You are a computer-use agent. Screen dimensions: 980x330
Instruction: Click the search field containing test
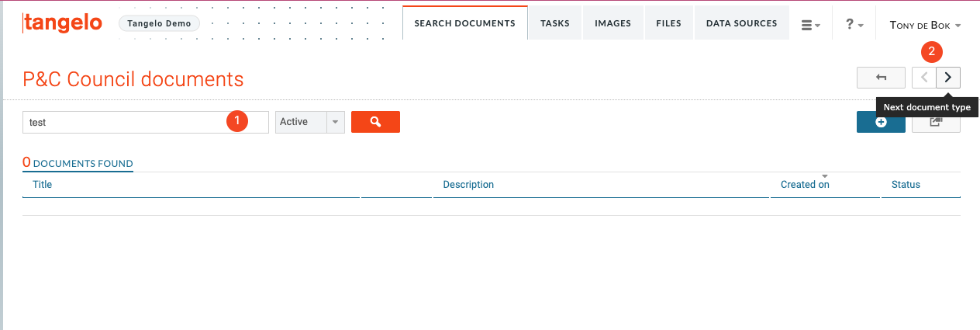[x=146, y=122]
